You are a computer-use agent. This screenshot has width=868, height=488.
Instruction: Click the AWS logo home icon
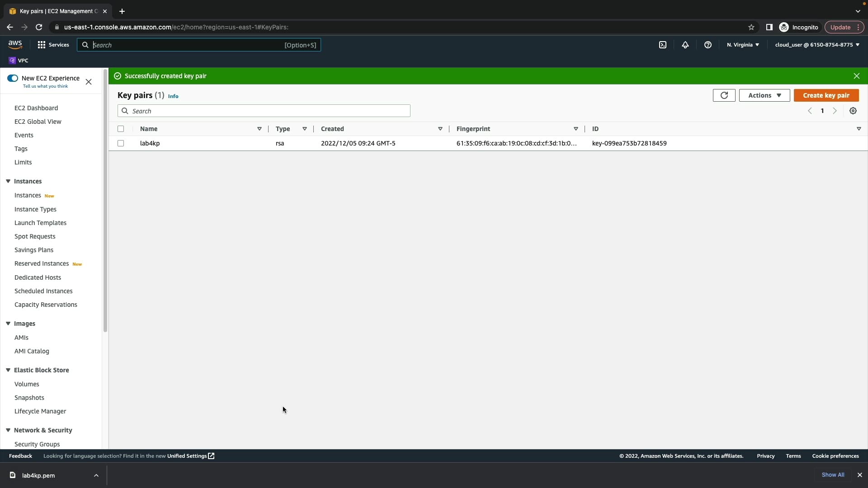(x=15, y=44)
